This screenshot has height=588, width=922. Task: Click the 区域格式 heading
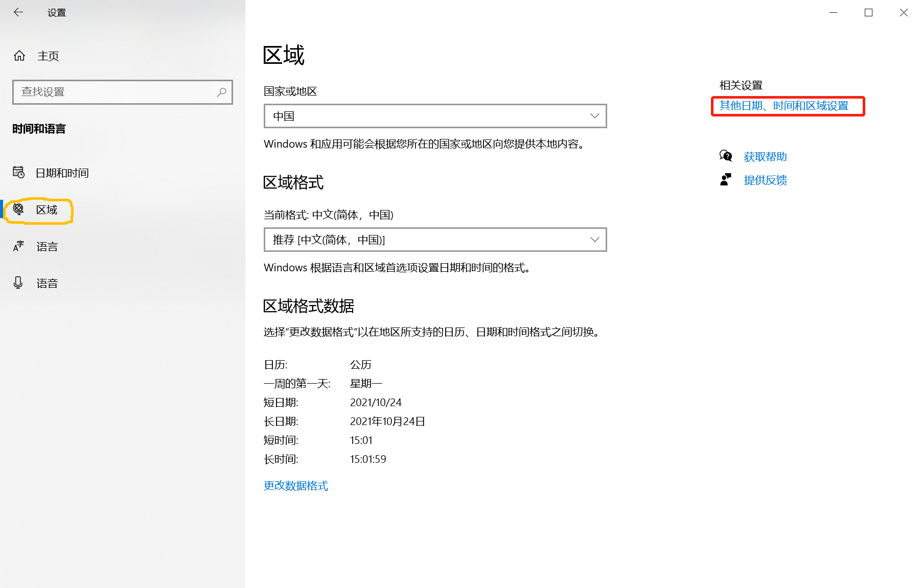pyautogui.click(x=293, y=182)
